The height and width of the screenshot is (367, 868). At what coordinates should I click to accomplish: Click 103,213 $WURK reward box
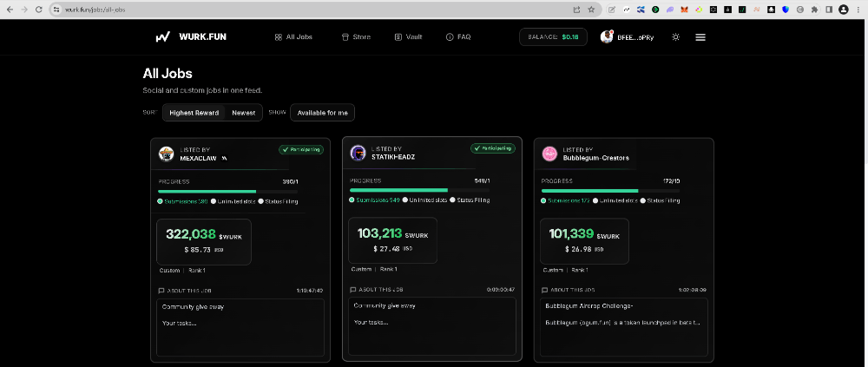392,240
